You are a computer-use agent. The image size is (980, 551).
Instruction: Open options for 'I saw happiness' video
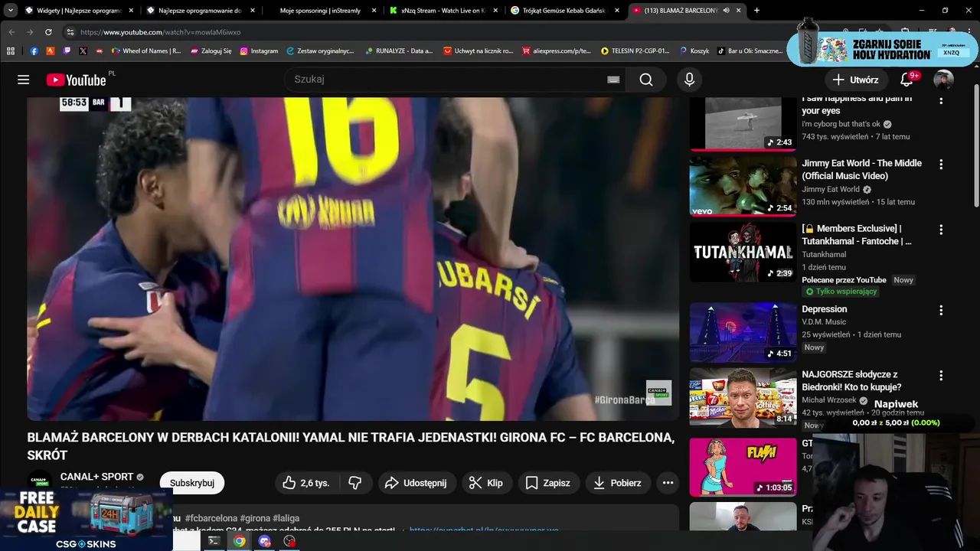(x=941, y=100)
